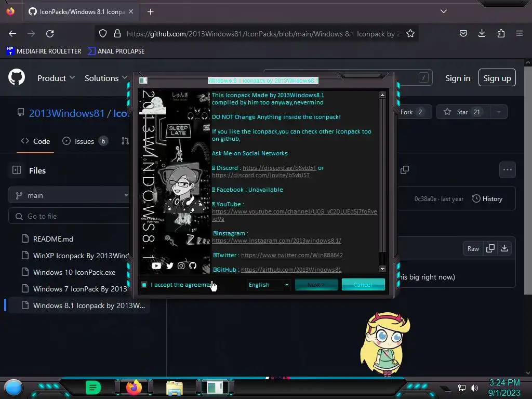The width and height of the screenshot is (532, 399).
Task: Click the Instagram icon in installer artwork
Action: coord(181,265)
